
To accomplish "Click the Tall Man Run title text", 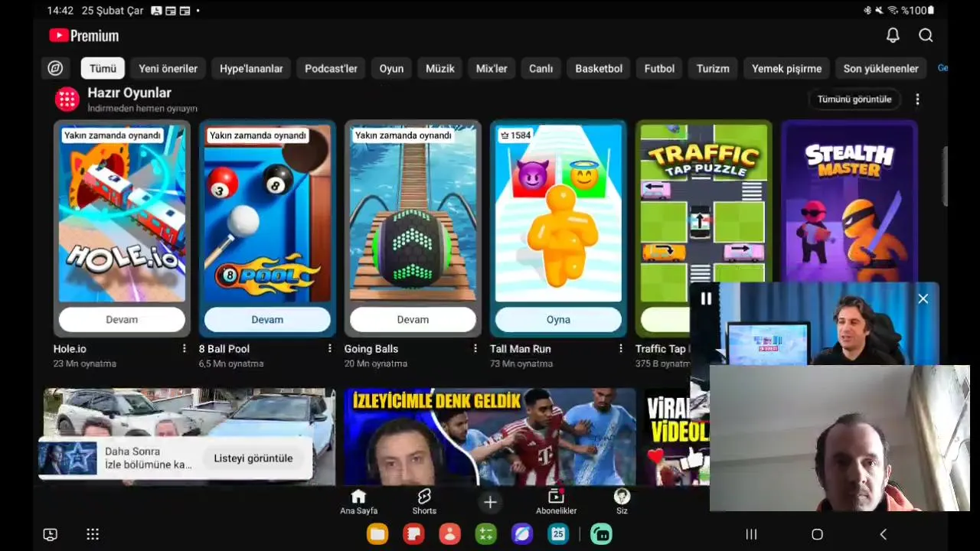I will (521, 349).
